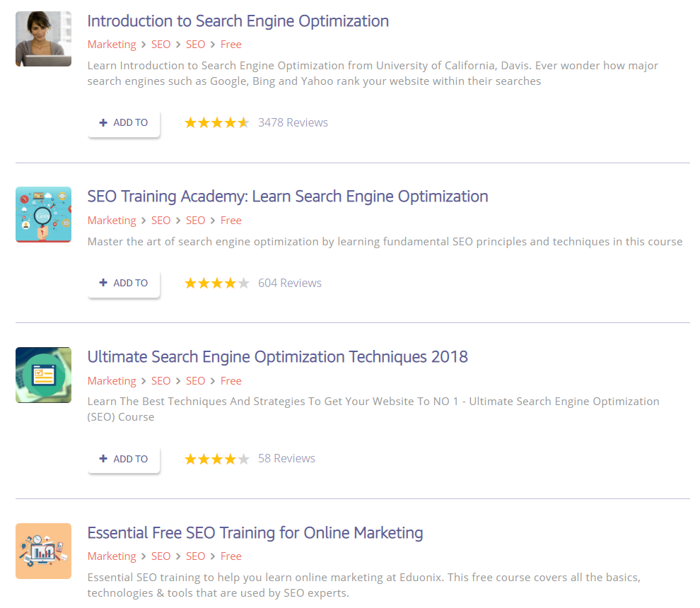Open the SEO Training Academy course title

288,197
